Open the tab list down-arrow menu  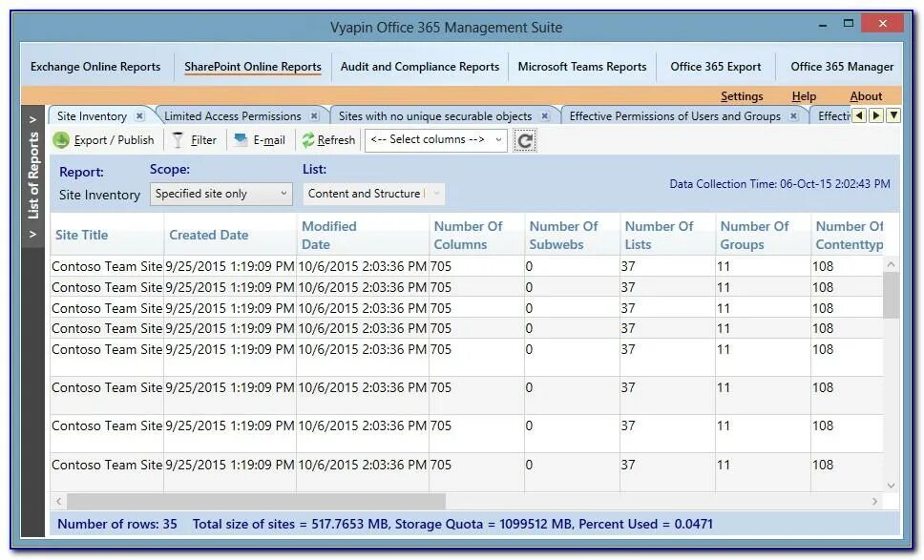coord(894,115)
